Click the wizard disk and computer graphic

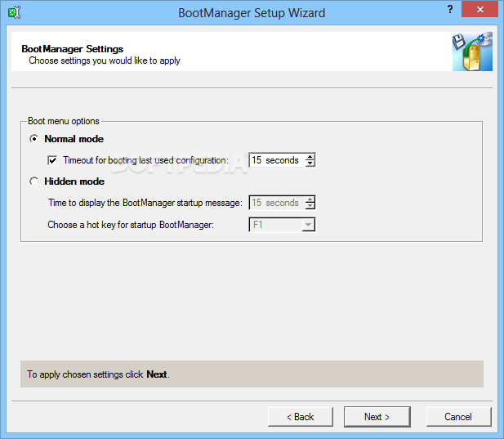[472, 52]
